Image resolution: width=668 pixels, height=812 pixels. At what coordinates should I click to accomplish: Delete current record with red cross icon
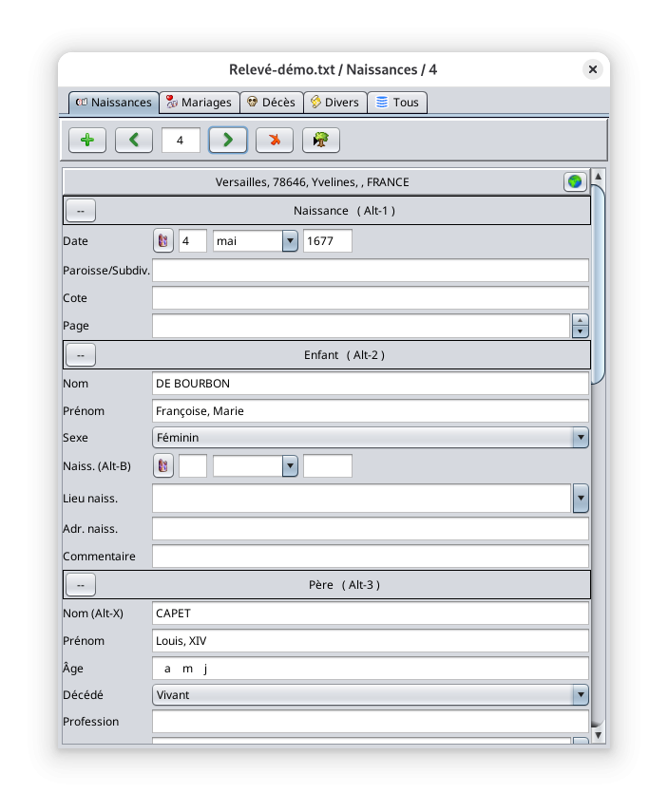(275, 140)
